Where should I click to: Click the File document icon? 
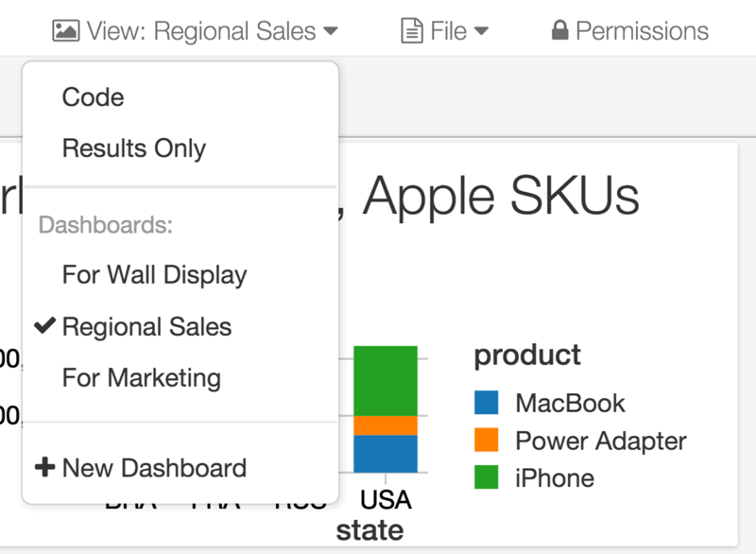[412, 31]
